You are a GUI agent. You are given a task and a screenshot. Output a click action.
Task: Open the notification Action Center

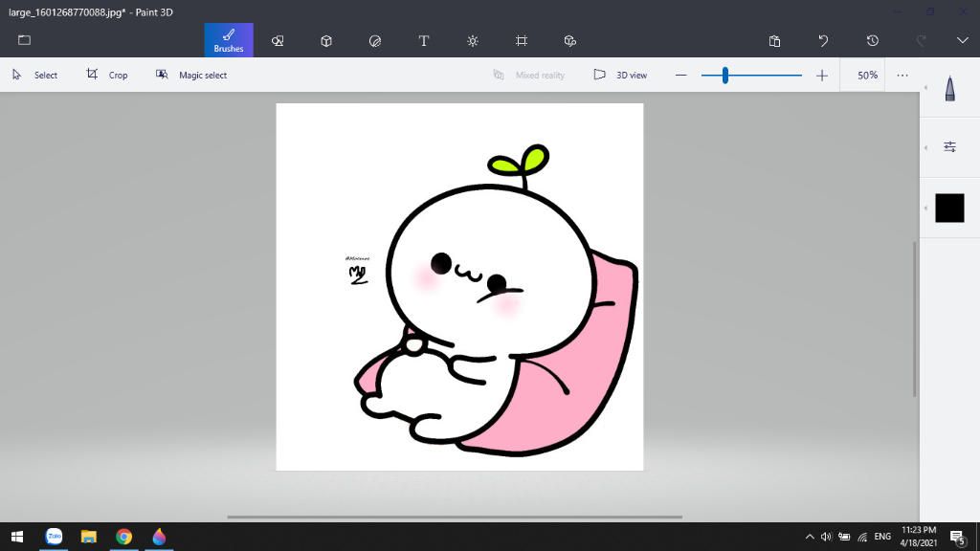click(x=957, y=537)
